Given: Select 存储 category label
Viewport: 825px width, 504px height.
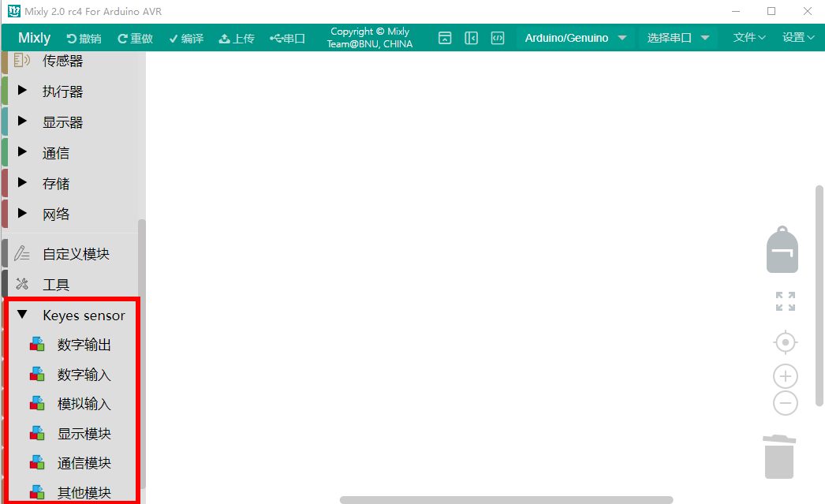Looking at the screenshot, I should point(56,184).
